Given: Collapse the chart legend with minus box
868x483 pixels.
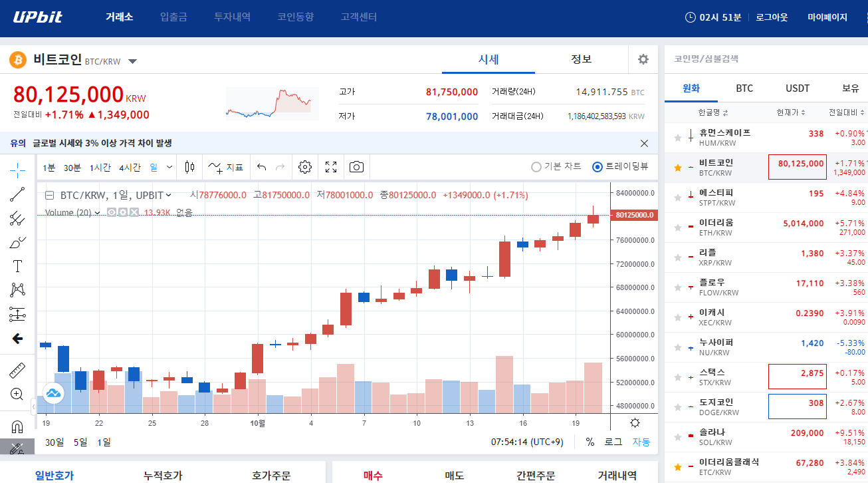Looking at the screenshot, I should pos(50,196).
